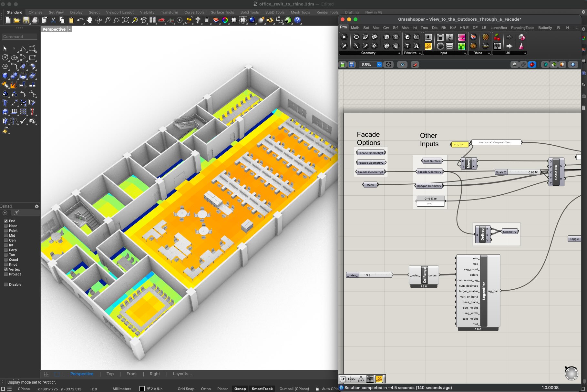Click the Layouts... viewport button
Viewport: 587px width, 392px height.
182,374
